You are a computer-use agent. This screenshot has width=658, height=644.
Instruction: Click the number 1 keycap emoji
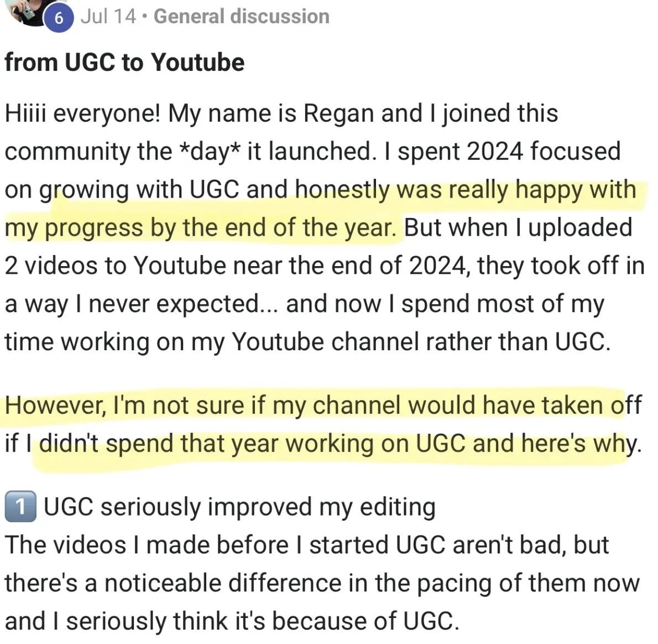pyautogui.click(x=20, y=507)
